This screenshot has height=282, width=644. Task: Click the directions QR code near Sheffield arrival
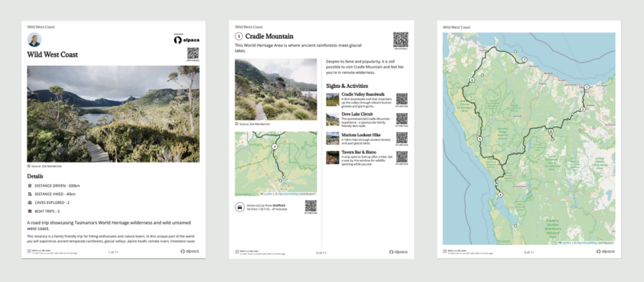pyautogui.click(x=310, y=206)
